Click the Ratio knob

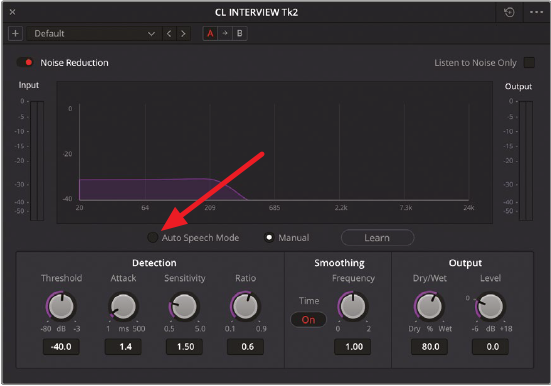[x=246, y=306]
